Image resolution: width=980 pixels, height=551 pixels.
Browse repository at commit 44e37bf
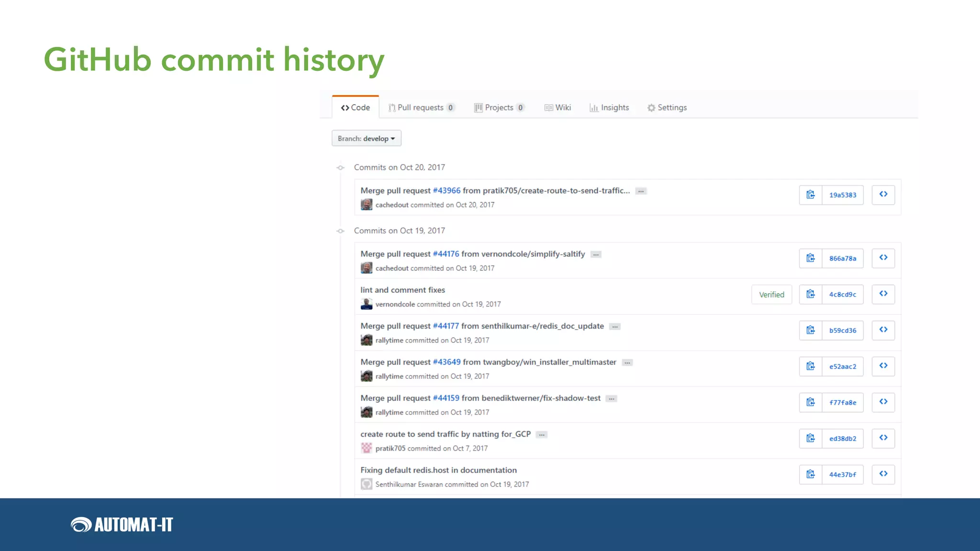(883, 474)
